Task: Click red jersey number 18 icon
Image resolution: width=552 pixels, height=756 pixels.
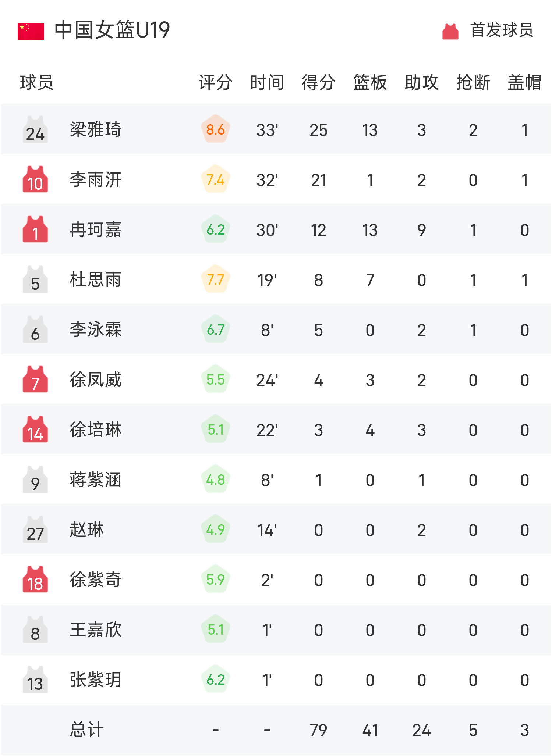Action: pyautogui.click(x=35, y=580)
